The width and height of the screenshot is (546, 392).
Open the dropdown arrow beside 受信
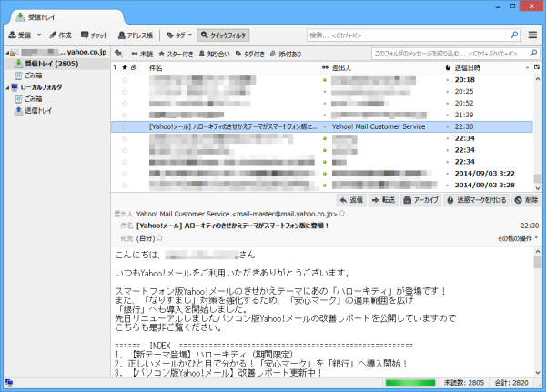pos(39,35)
